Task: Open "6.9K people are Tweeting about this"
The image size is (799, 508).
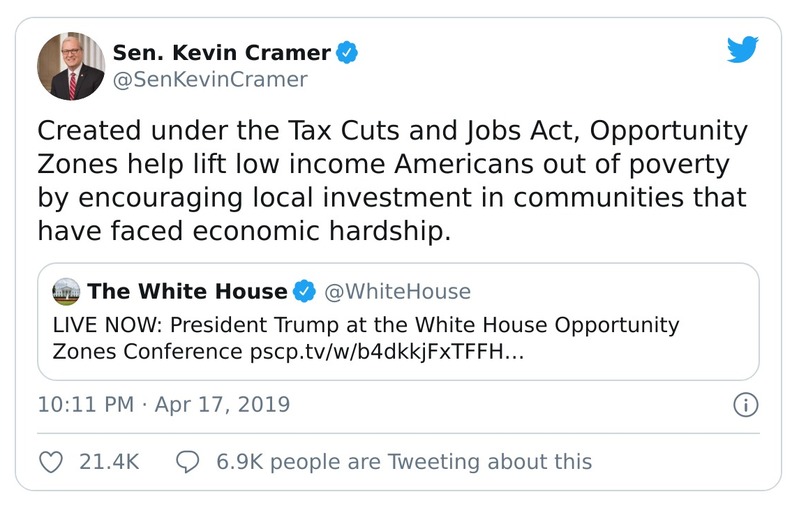Action: pyautogui.click(x=404, y=461)
